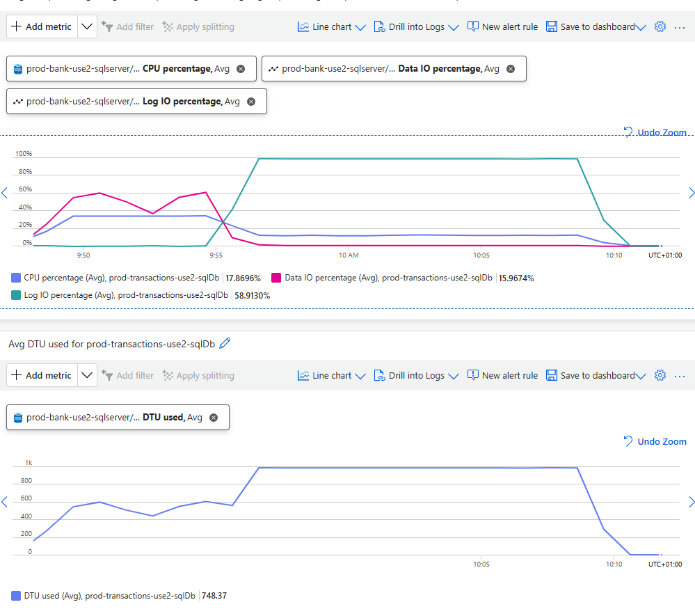Image resolution: width=695 pixels, height=616 pixels.
Task: Open settings gear in top chart toolbar
Action: pyautogui.click(x=660, y=26)
